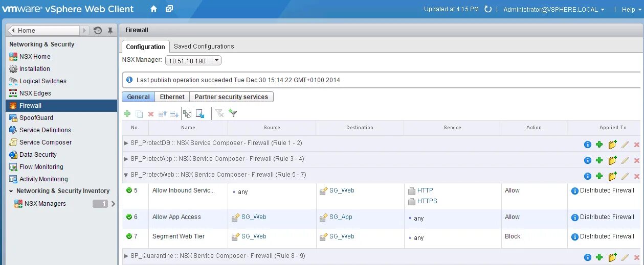Move rule up in toolbar
The width and height of the screenshot is (644, 265).
[x=163, y=114]
